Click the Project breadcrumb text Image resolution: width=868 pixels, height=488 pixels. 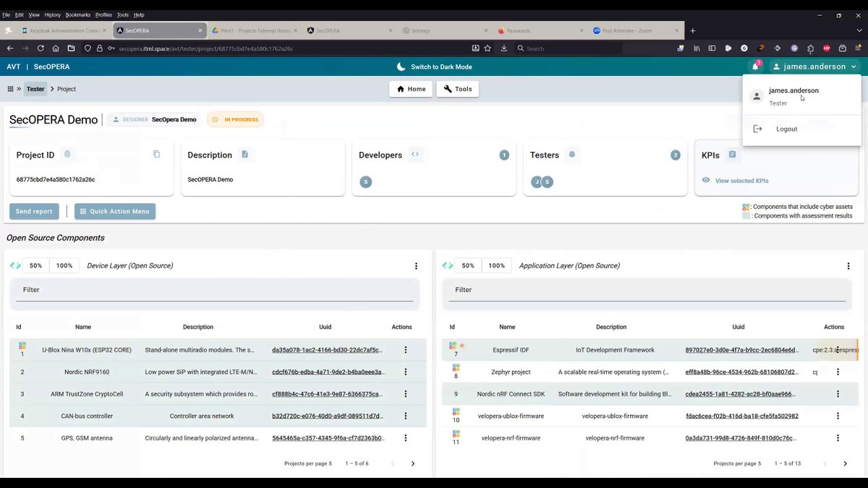tap(67, 89)
